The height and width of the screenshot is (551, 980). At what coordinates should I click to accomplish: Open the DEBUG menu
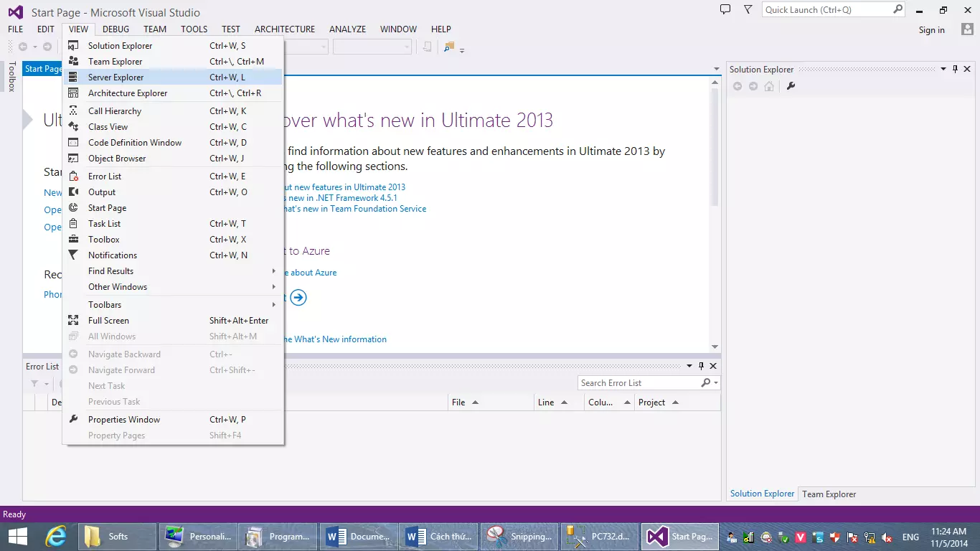[x=116, y=29]
